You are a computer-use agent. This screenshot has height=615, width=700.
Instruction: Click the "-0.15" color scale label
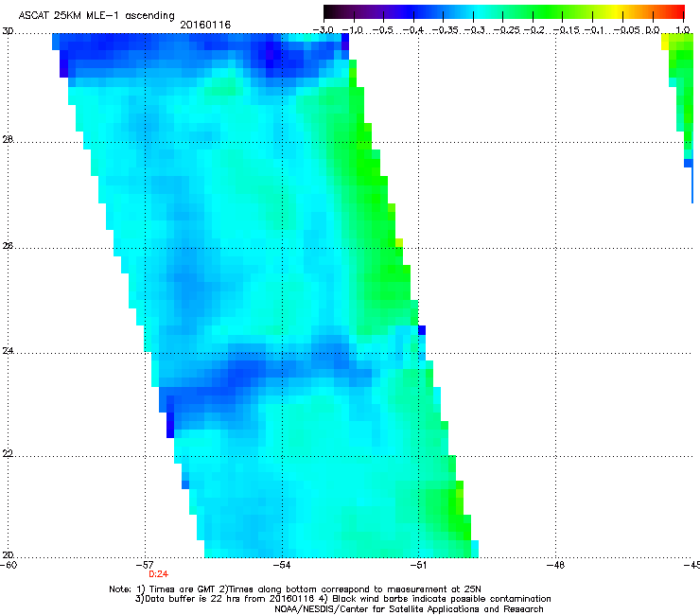click(566, 30)
